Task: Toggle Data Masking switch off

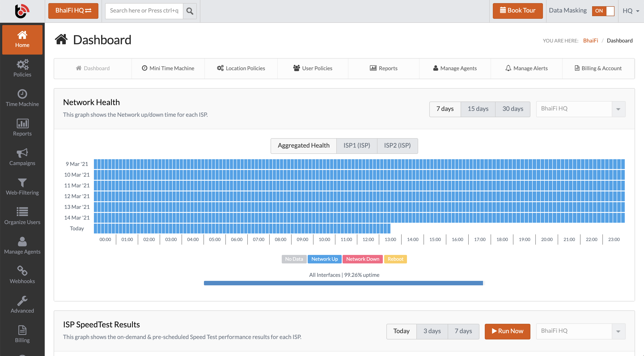Action: [603, 11]
